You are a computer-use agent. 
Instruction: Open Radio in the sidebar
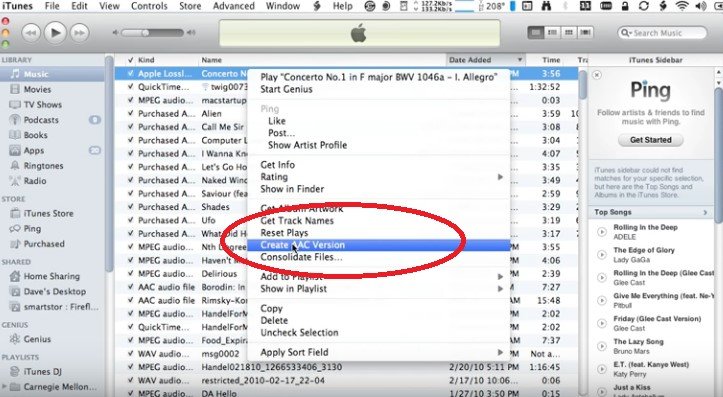(35, 181)
